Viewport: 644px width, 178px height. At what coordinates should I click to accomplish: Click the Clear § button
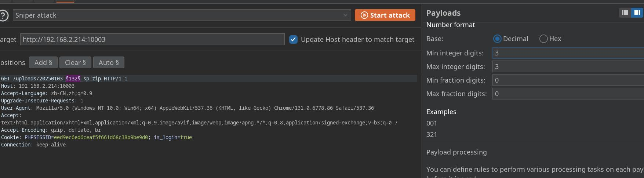(x=75, y=62)
